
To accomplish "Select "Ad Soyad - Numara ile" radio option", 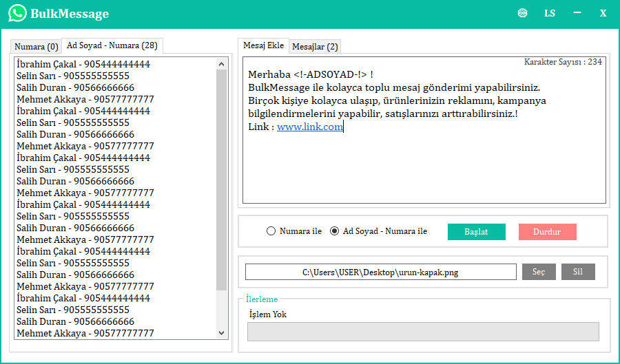I will pyautogui.click(x=335, y=231).
